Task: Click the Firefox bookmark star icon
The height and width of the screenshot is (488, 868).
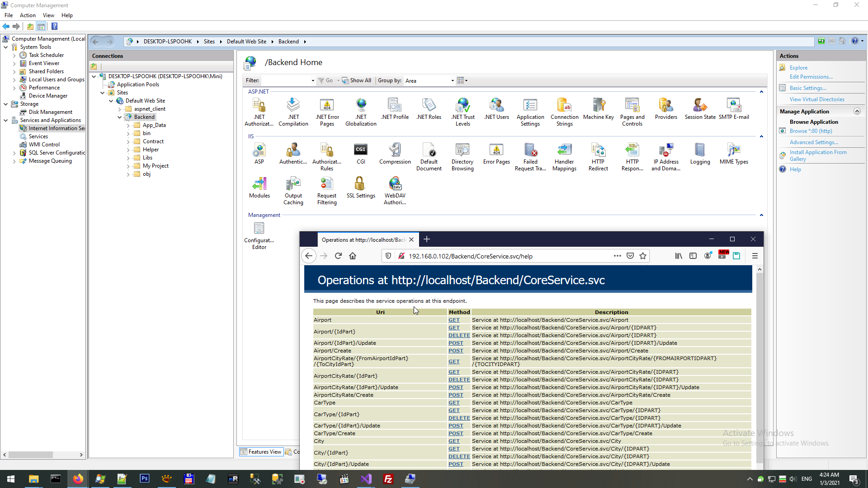Action: tap(643, 256)
